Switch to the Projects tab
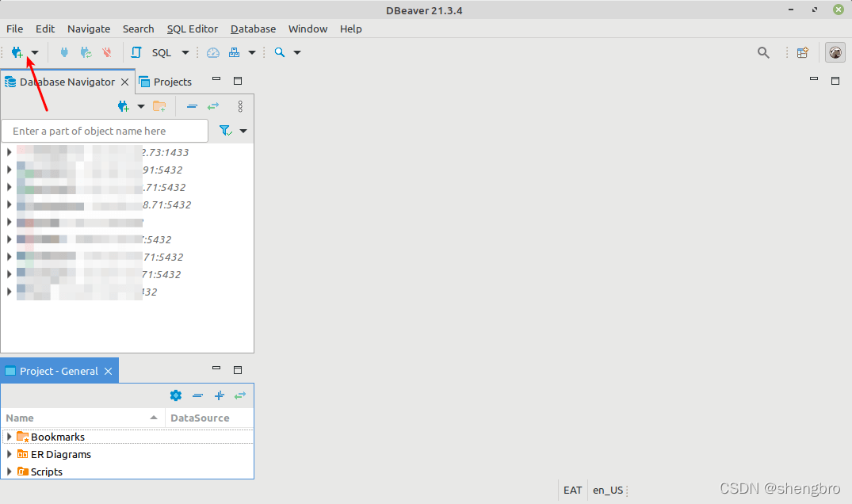Viewport: 852px width, 504px height. 166,82
